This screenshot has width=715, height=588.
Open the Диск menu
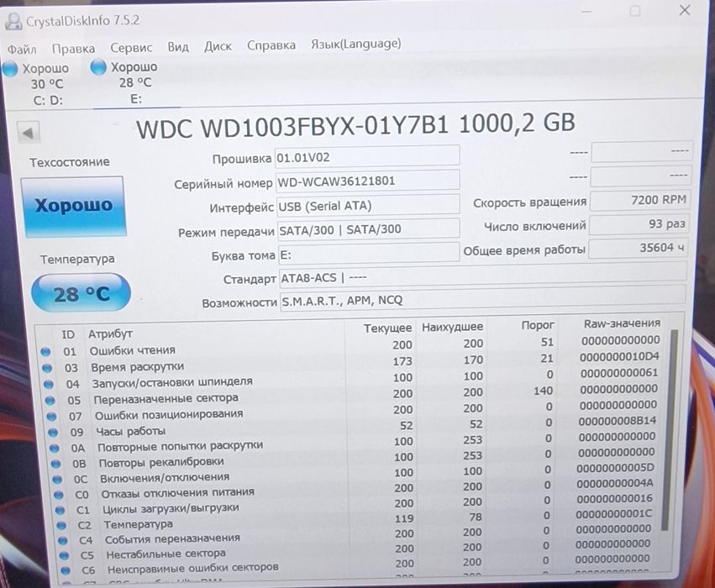(x=218, y=46)
